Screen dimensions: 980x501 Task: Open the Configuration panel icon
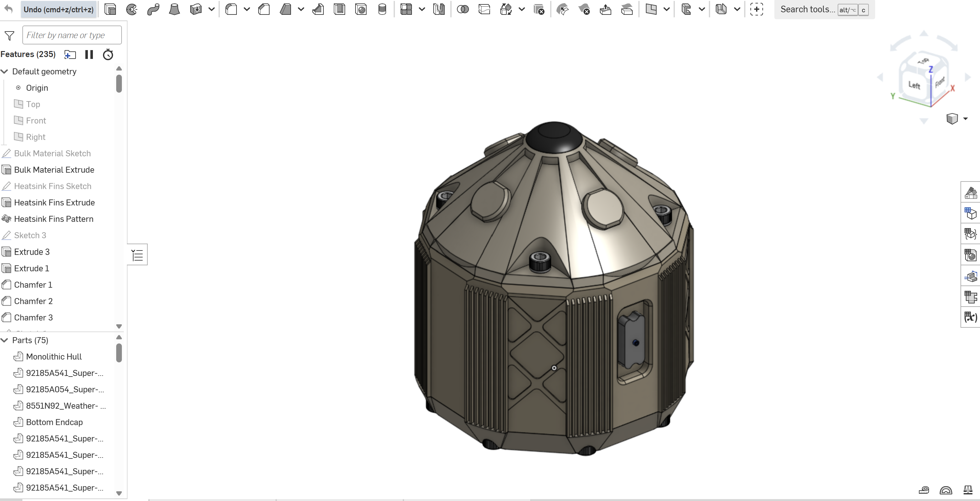(971, 213)
